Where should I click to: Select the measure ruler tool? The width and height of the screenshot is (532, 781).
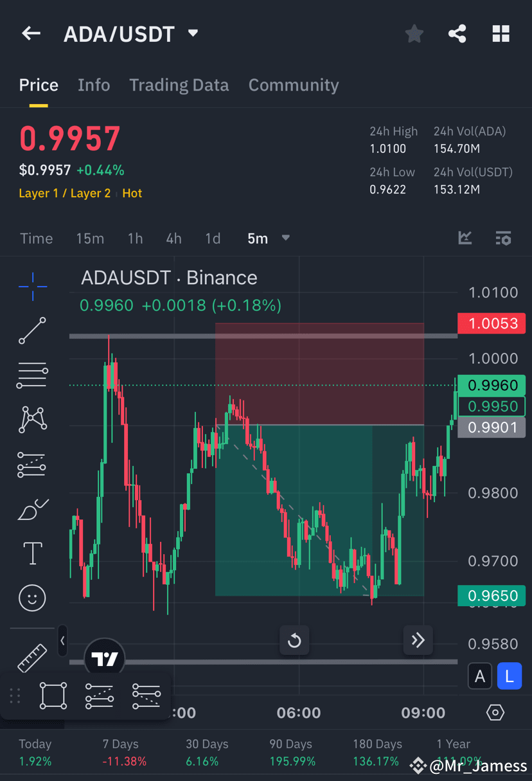click(x=31, y=657)
